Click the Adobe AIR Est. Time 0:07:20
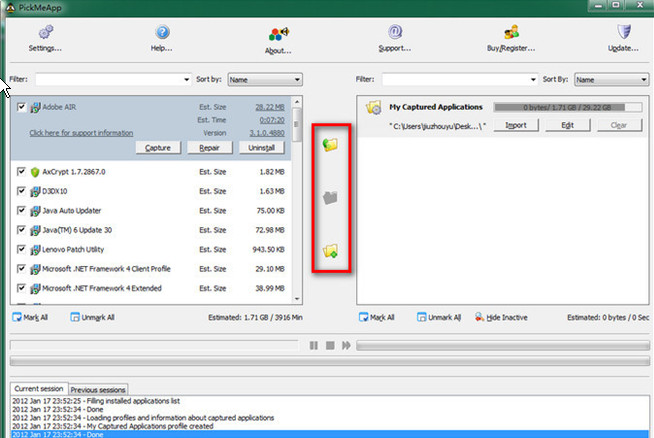654x438 pixels. (272, 120)
